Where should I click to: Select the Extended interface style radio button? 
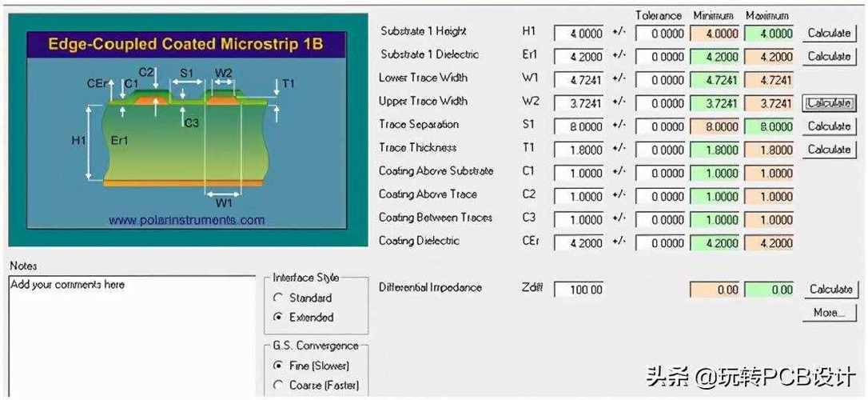(x=278, y=318)
